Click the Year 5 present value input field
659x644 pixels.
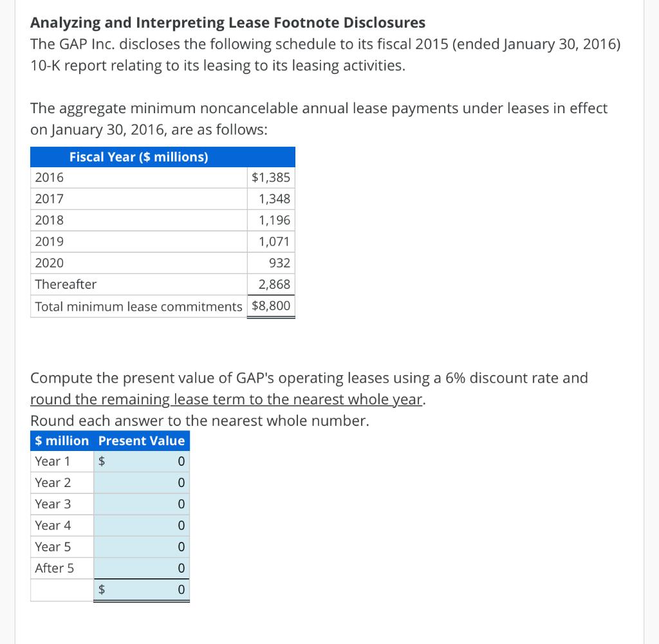(142, 546)
